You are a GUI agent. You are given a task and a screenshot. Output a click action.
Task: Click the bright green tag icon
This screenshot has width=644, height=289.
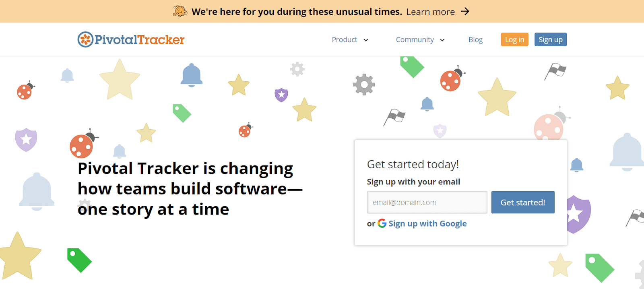(79, 260)
